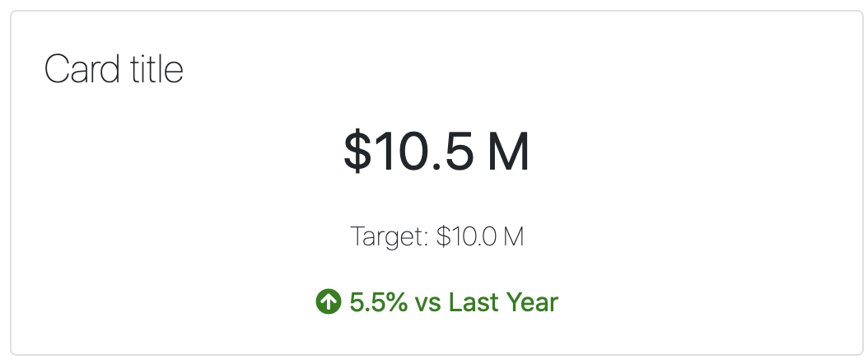Click the letter M in target amount
The width and height of the screenshot is (868, 364).
coord(514,237)
